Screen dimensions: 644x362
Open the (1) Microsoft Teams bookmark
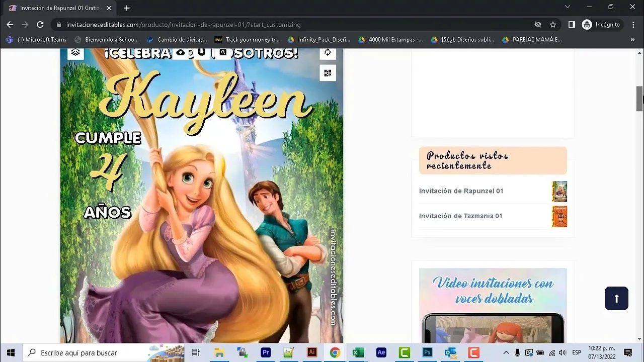pos(37,39)
